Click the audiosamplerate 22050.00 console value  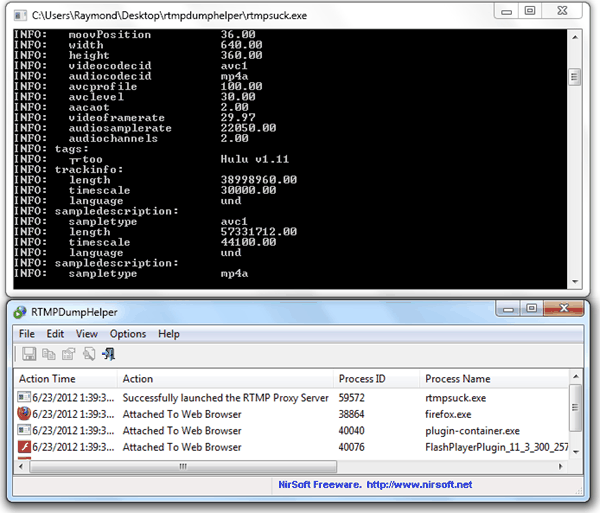click(x=248, y=128)
